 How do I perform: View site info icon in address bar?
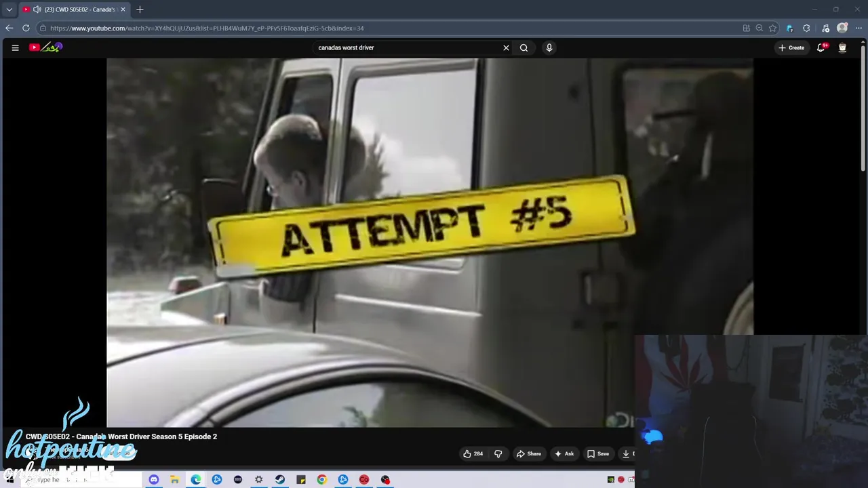pos(43,28)
